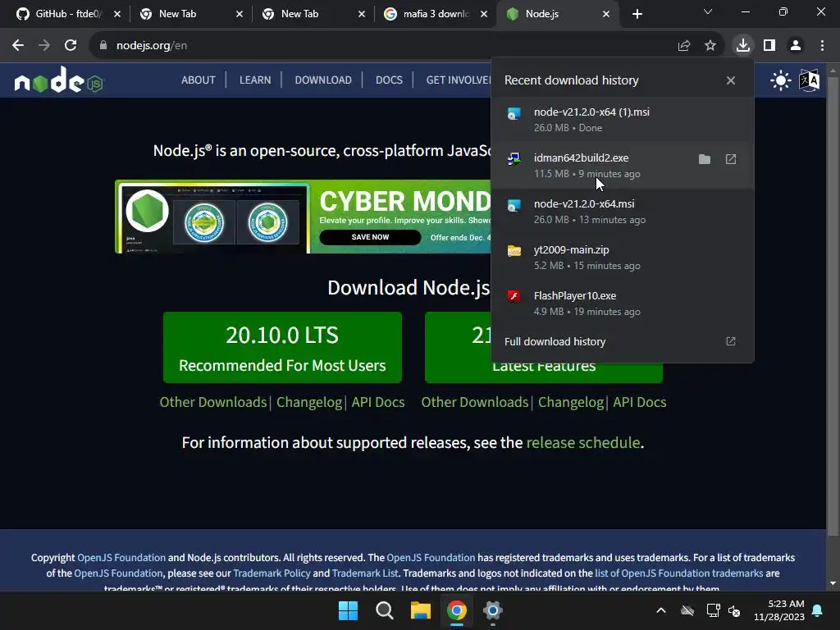
Task: Open the notification bell in taskbar
Action: tap(818, 610)
